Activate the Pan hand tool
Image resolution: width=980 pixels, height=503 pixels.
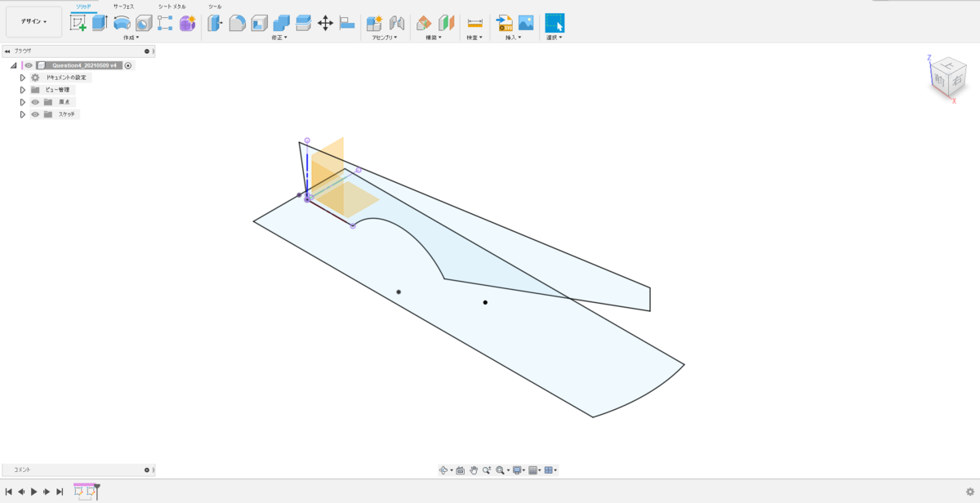click(474, 470)
